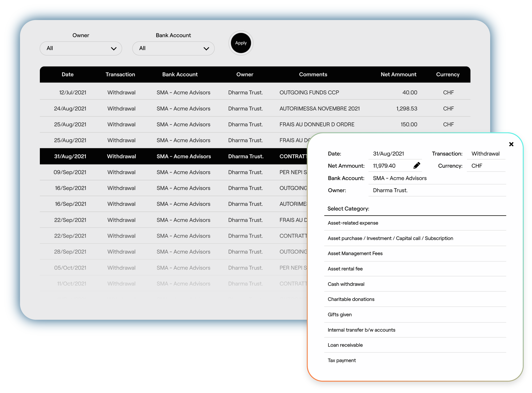Sort by the Date column header
Viewport: 532px width, 393px height.
point(68,74)
